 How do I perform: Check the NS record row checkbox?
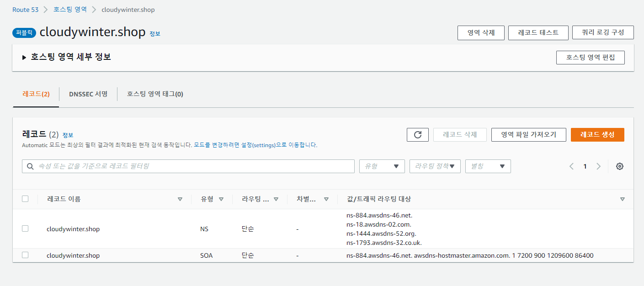pos(25,228)
